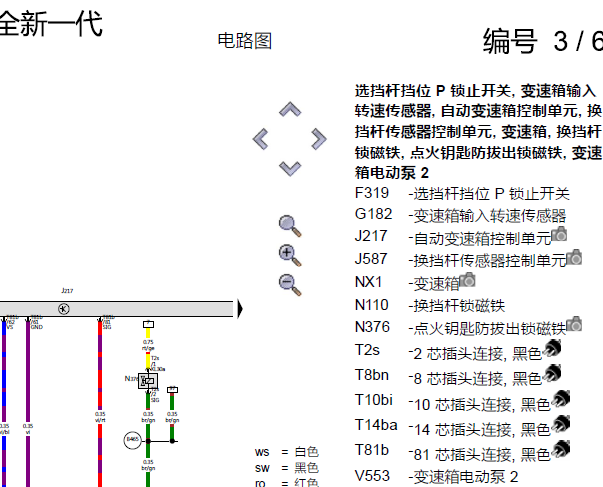Open camera photo for N376 lock magnet
The height and width of the screenshot is (487, 603).
click(x=574, y=324)
